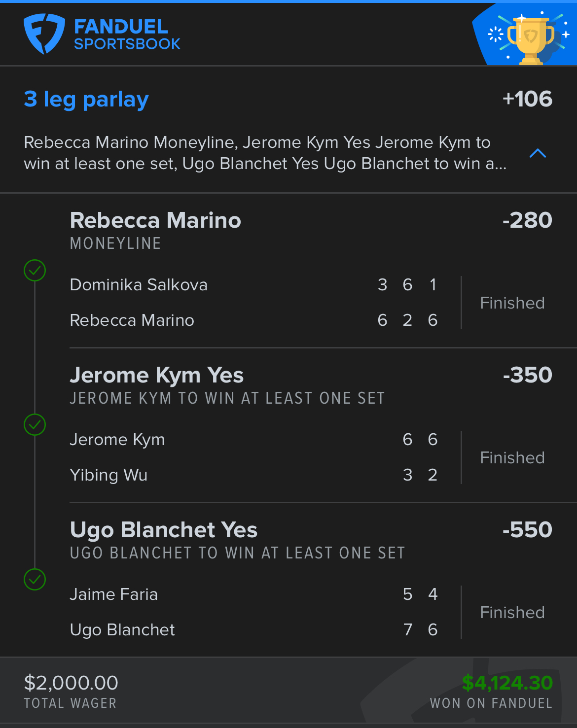Click the $2,000.00 total wager amount
This screenshot has height=728, width=577.
(x=71, y=683)
